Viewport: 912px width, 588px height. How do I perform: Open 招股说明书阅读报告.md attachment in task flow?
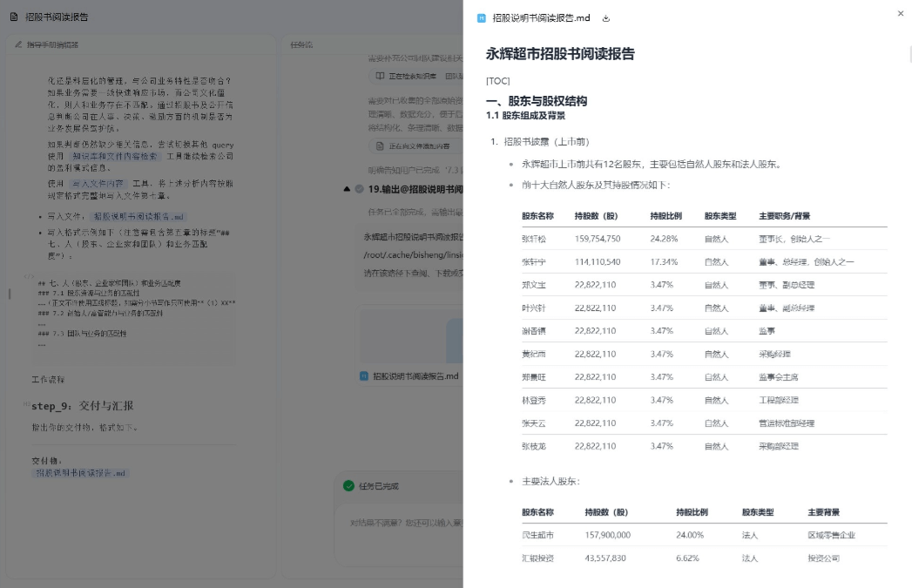click(415, 376)
